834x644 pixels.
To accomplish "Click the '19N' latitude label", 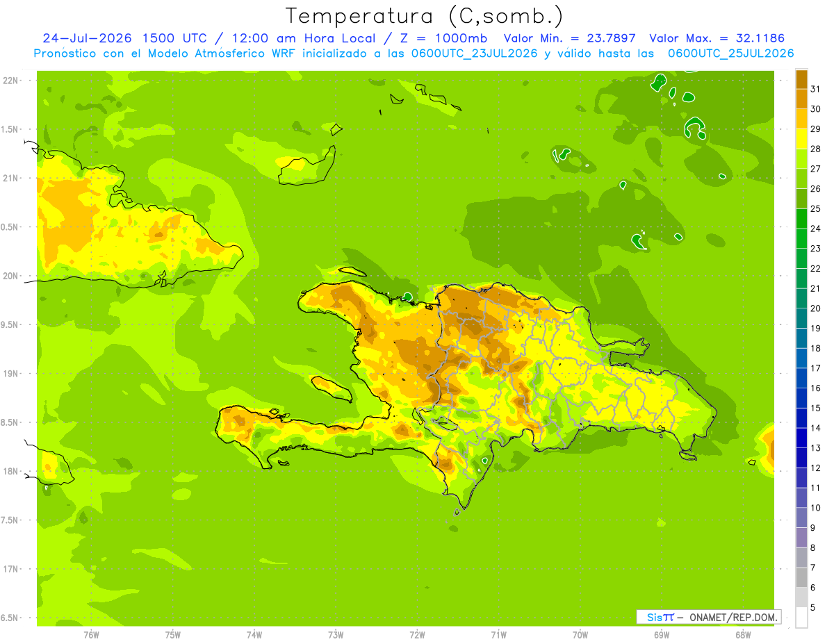I will 12,373.
